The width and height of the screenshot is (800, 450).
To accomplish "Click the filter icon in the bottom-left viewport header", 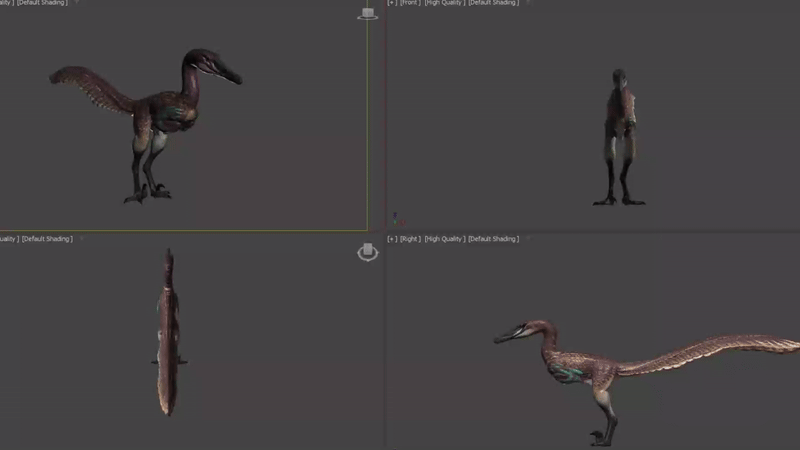I will 81,239.
